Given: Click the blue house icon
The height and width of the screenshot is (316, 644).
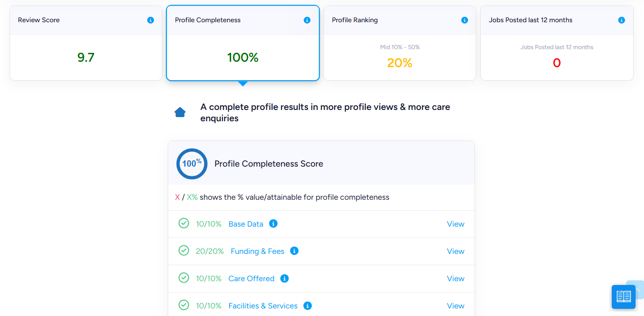Looking at the screenshot, I should (180, 112).
